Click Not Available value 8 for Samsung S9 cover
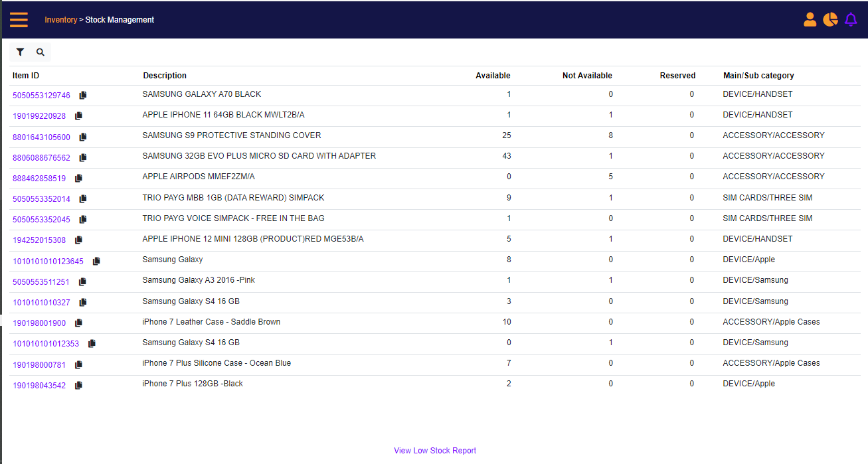Image resolution: width=868 pixels, height=464 pixels. click(x=611, y=135)
